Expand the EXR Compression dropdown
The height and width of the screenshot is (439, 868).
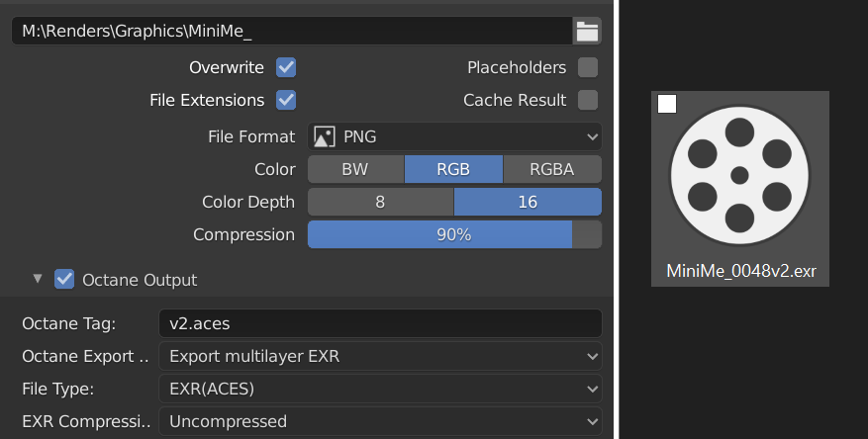(x=380, y=421)
